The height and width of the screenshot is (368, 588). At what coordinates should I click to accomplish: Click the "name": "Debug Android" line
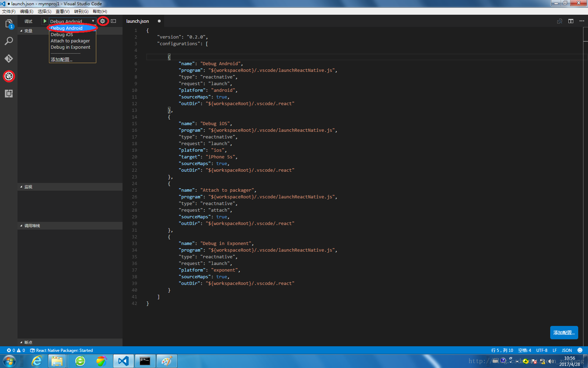coord(211,63)
